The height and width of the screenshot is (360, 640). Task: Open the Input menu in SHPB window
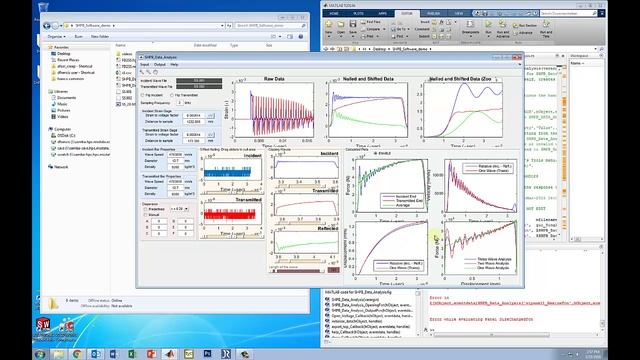[144, 64]
